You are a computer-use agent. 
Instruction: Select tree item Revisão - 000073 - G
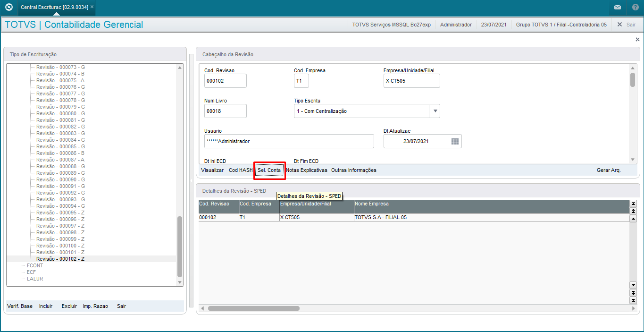click(x=60, y=67)
